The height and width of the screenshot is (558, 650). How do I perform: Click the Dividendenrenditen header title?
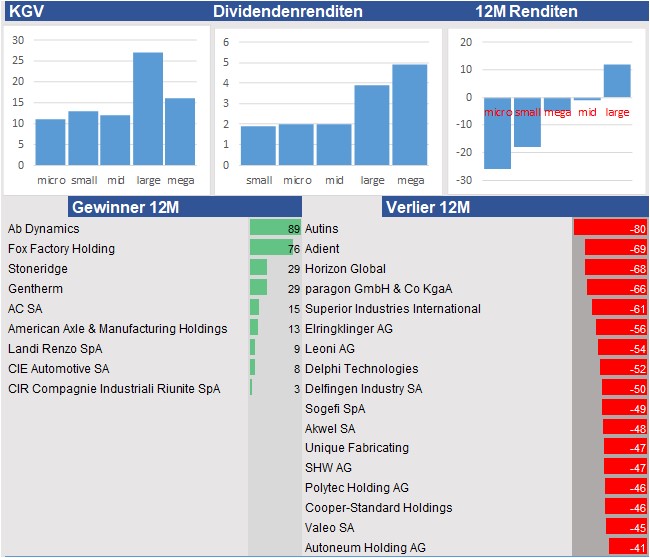pyautogui.click(x=288, y=11)
